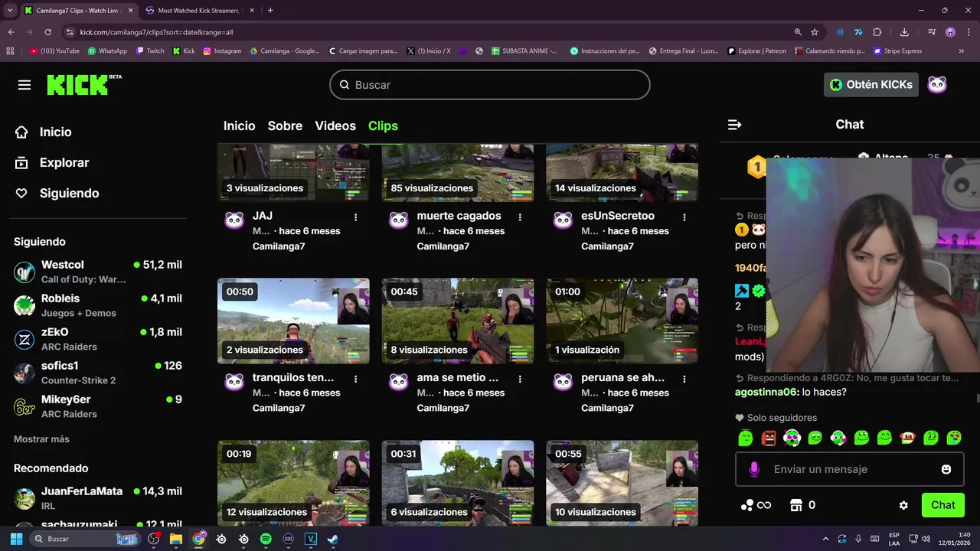The height and width of the screenshot is (551, 980).
Task: Open the browser tab search dropdown
Action: click(10, 11)
